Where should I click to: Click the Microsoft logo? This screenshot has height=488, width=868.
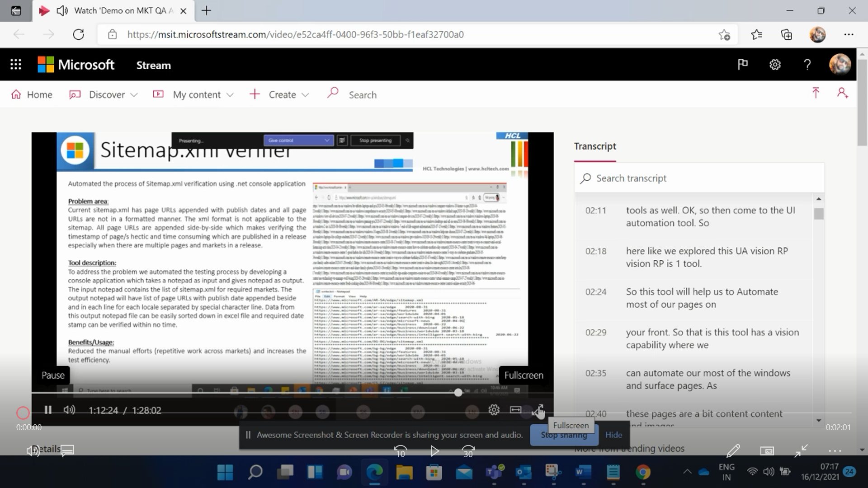click(x=76, y=65)
